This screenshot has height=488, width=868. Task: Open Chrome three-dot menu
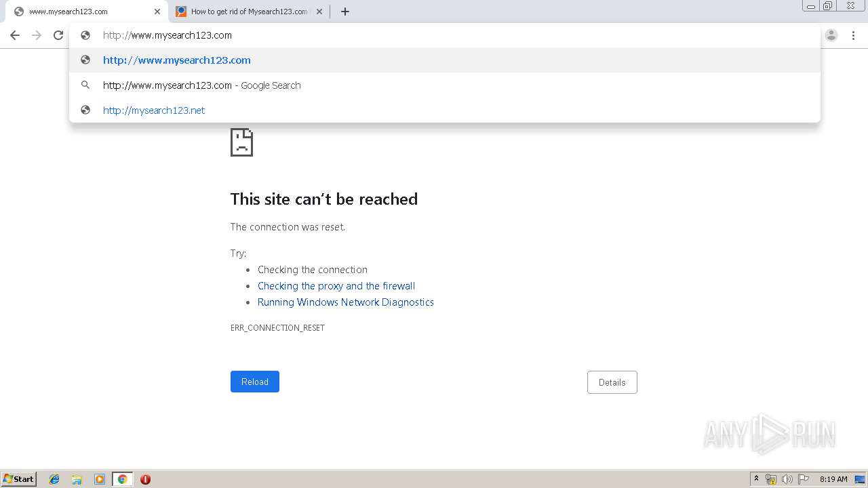point(853,35)
